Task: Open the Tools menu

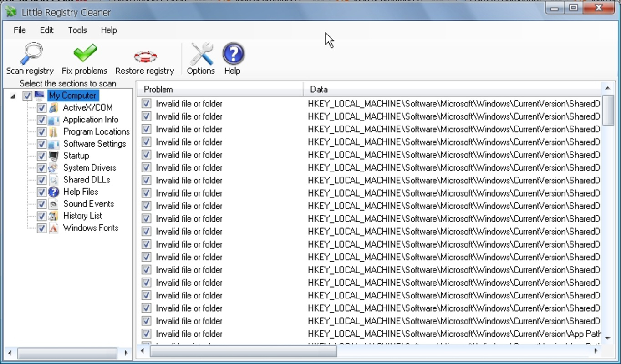Action: 77,30
